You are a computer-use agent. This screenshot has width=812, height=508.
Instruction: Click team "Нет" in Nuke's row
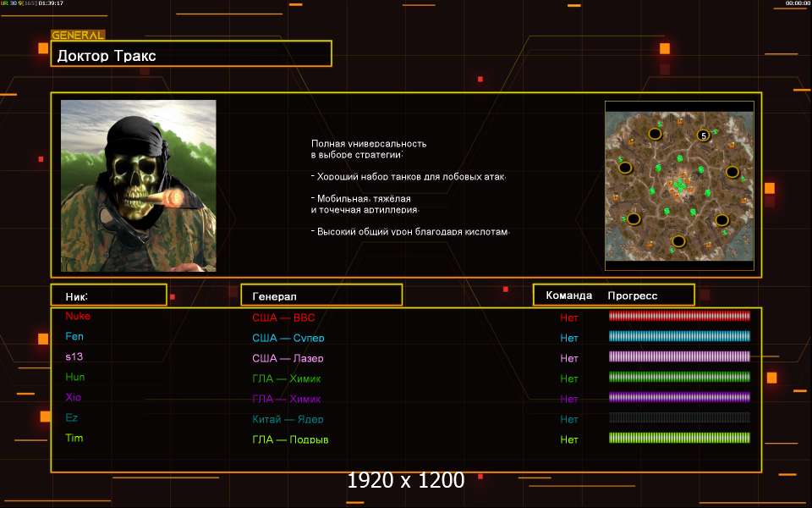click(568, 317)
